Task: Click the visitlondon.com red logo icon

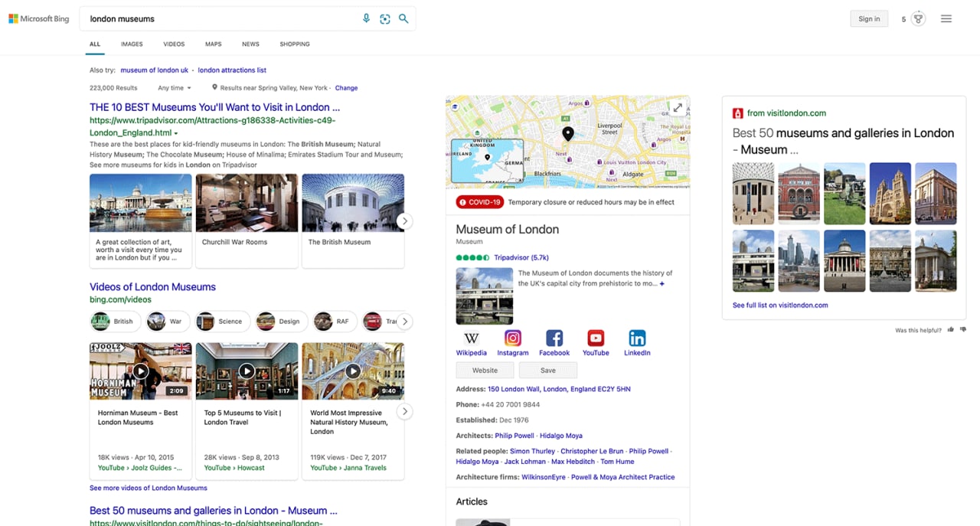Action: [738, 113]
